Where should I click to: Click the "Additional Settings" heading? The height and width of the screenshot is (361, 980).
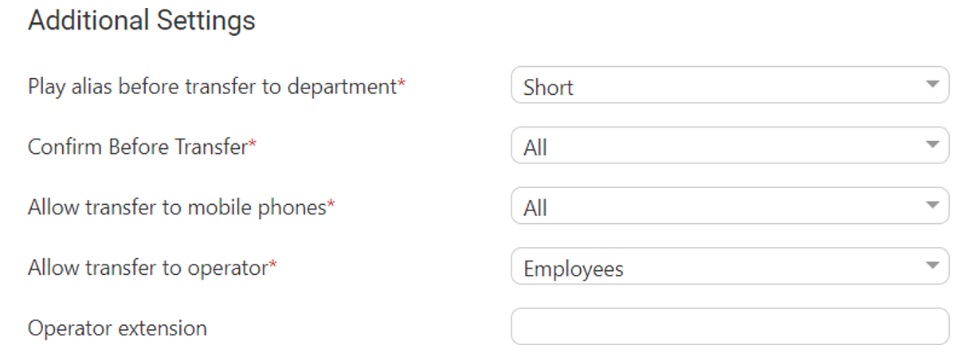click(142, 21)
